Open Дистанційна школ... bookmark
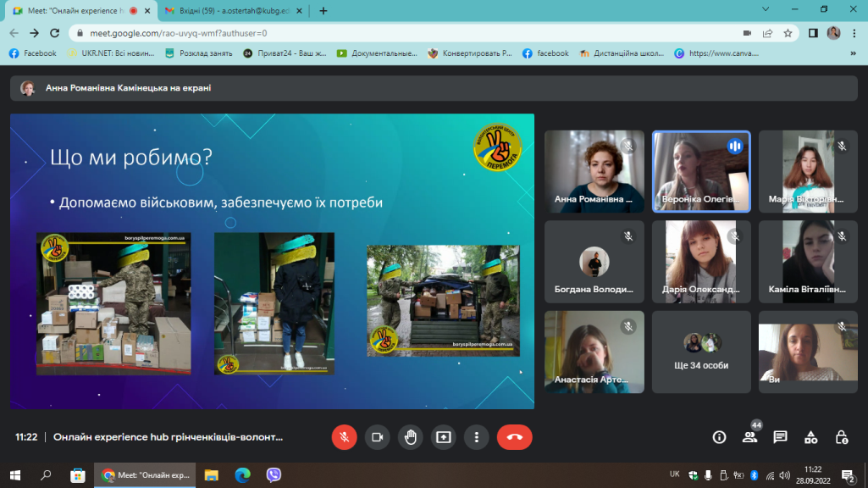Image resolution: width=868 pixels, height=488 pixels. (622, 53)
